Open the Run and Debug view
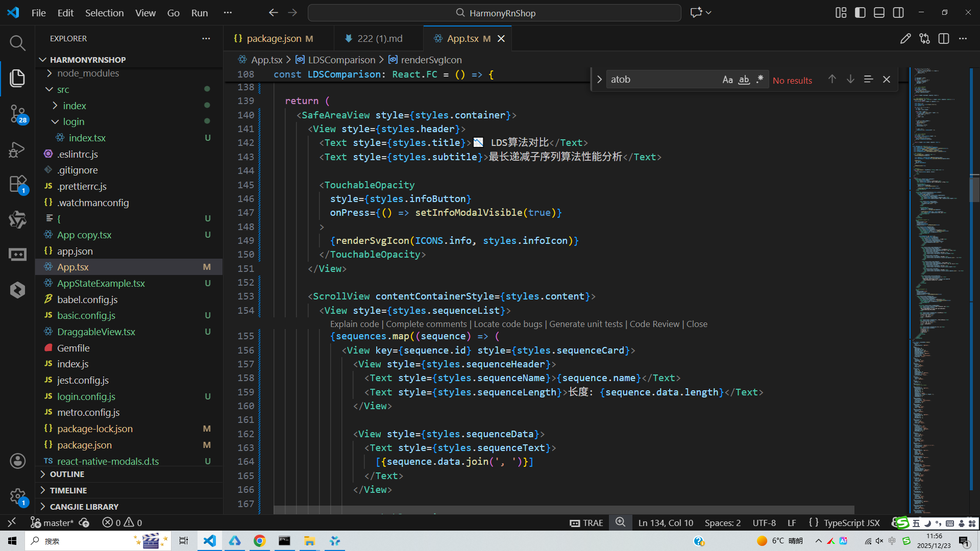This screenshot has width=980, height=551. point(17,149)
